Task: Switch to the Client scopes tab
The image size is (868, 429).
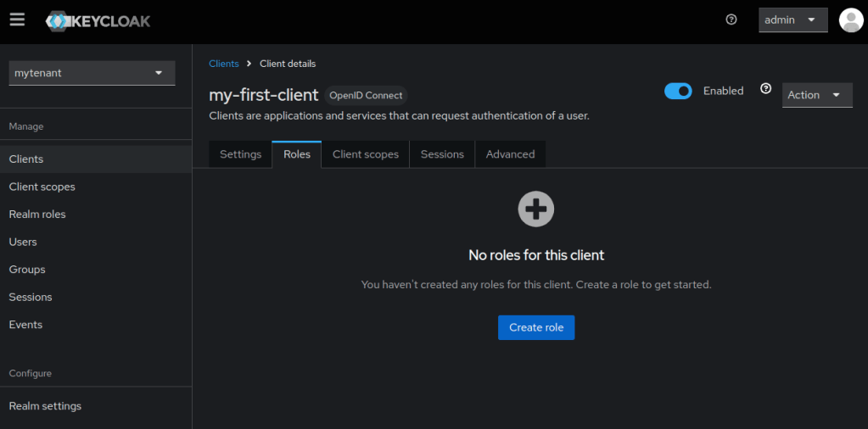Action: coord(365,154)
